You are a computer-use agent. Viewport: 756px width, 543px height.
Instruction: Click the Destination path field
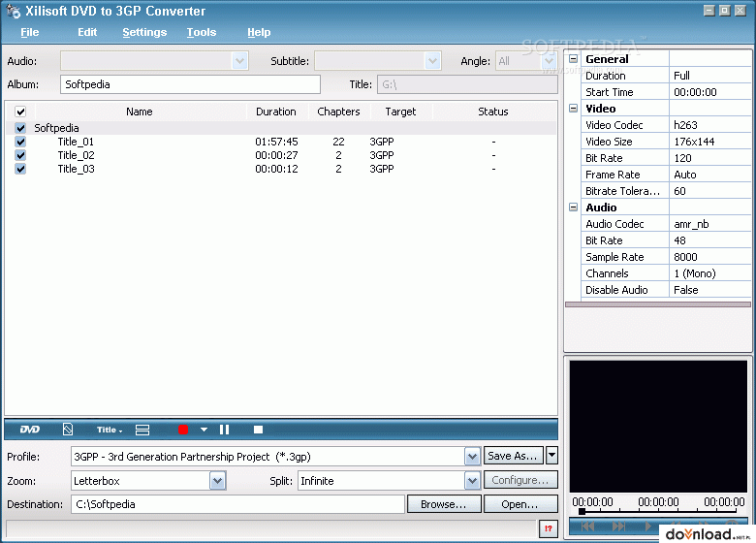click(x=237, y=504)
